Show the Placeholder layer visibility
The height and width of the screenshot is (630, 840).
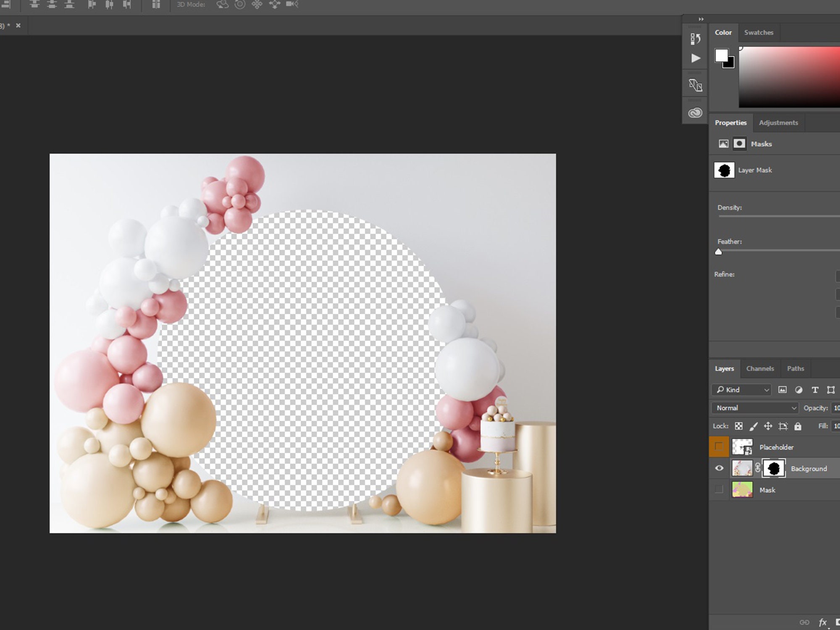pos(719,446)
